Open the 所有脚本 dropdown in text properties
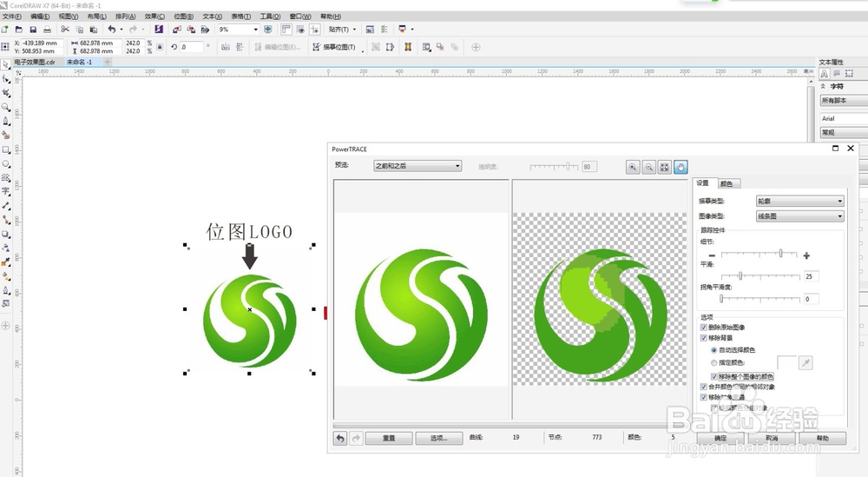868x477 pixels. click(843, 100)
